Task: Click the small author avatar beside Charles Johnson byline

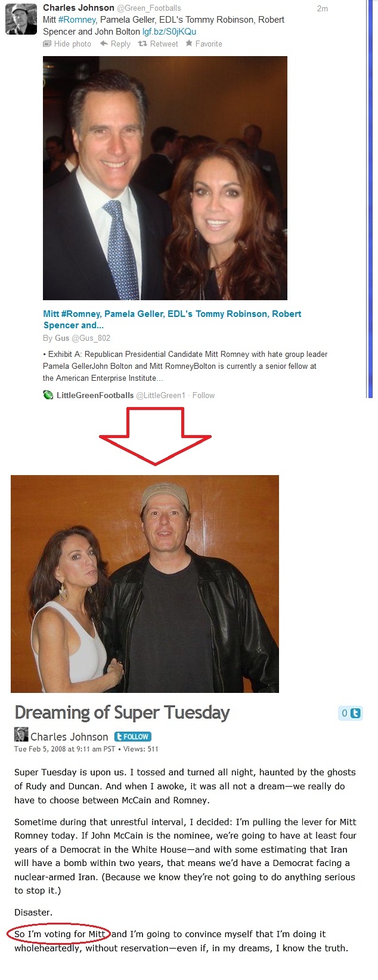Action: coord(21,735)
